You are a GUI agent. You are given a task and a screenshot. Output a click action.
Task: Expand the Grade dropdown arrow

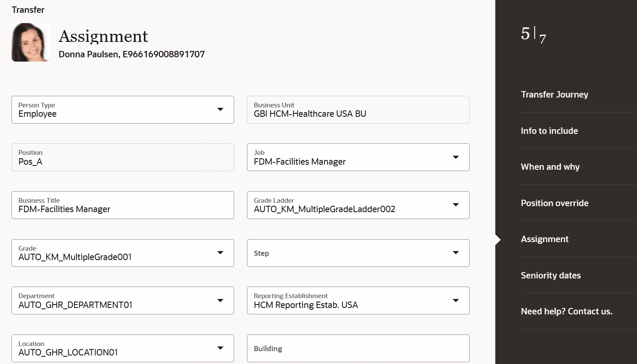(220, 253)
